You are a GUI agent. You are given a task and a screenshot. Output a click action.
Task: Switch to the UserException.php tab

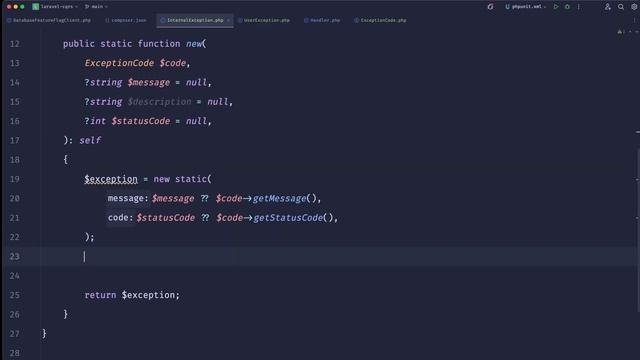[x=264, y=20]
